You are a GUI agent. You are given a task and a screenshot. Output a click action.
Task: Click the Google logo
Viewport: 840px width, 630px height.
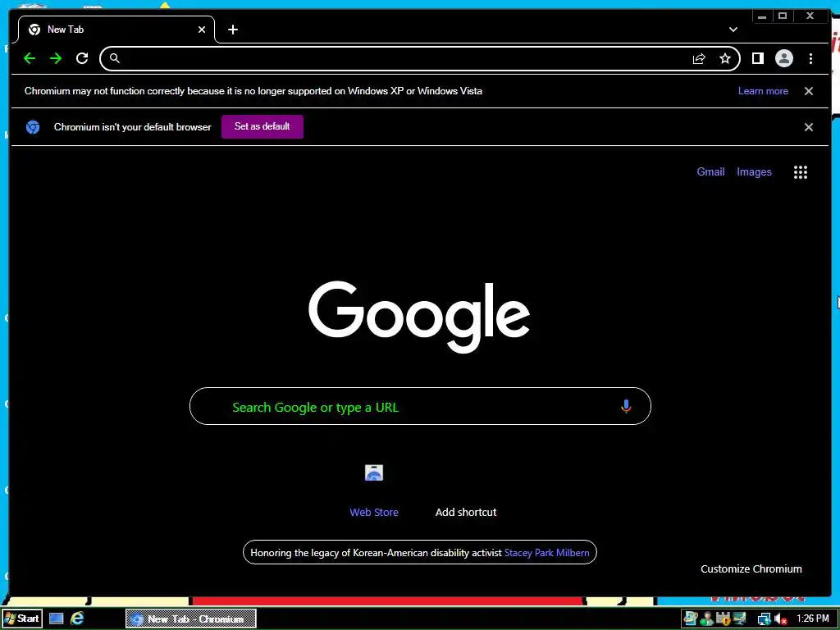pyautogui.click(x=419, y=316)
